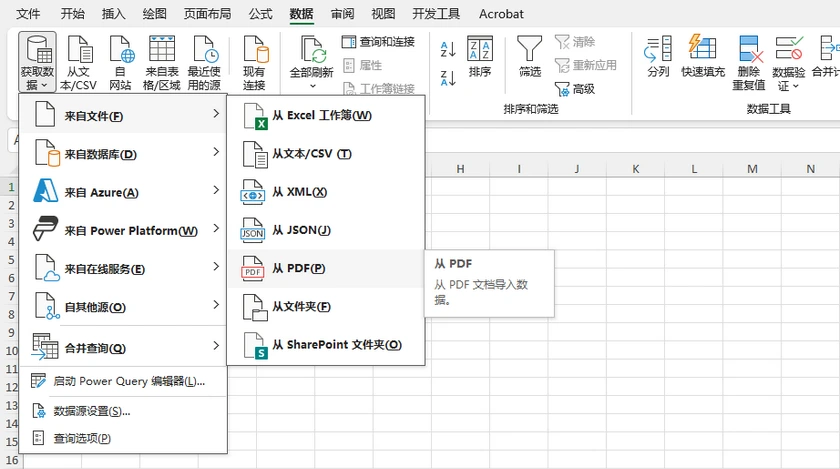Image resolution: width=840 pixels, height=469 pixels.
Task: Expand the 自其他源(O) submenu
Action: [x=123, y=307]
